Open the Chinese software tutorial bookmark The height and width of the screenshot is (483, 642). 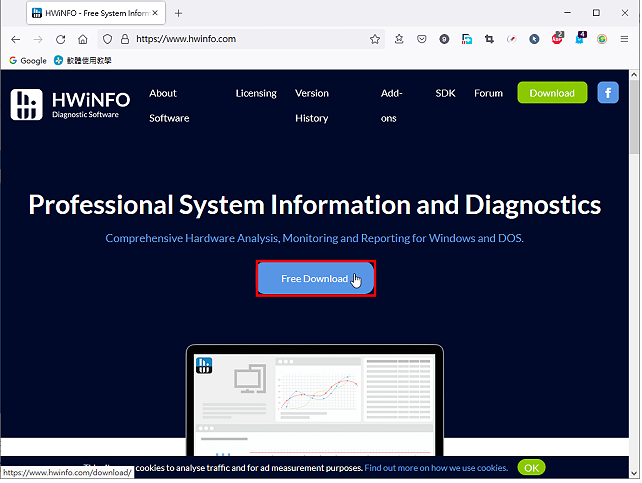point(83,61)
